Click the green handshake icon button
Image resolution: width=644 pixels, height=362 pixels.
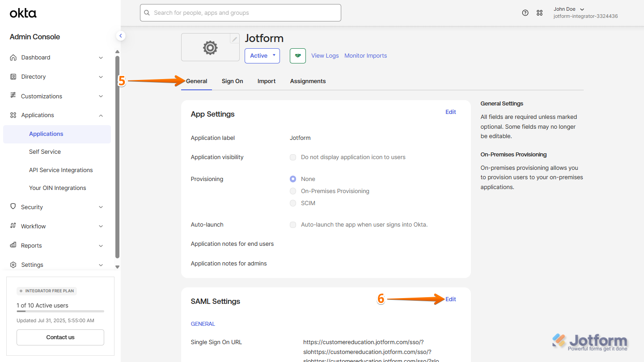point(297,56)
